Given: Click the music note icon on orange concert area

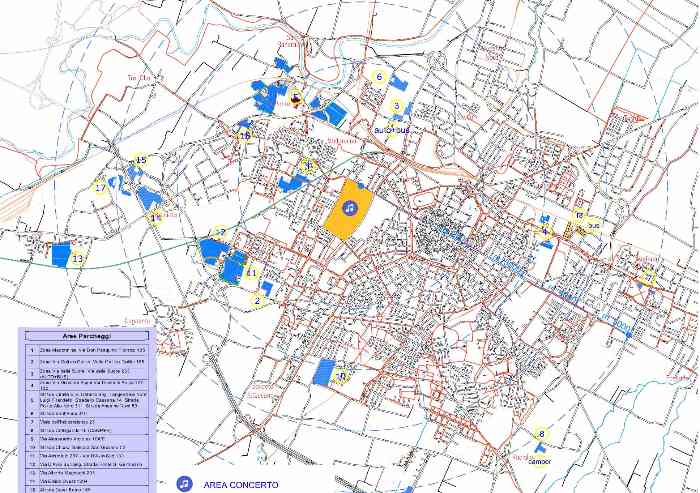Looking at the screenshot, I should click(349, 207).
